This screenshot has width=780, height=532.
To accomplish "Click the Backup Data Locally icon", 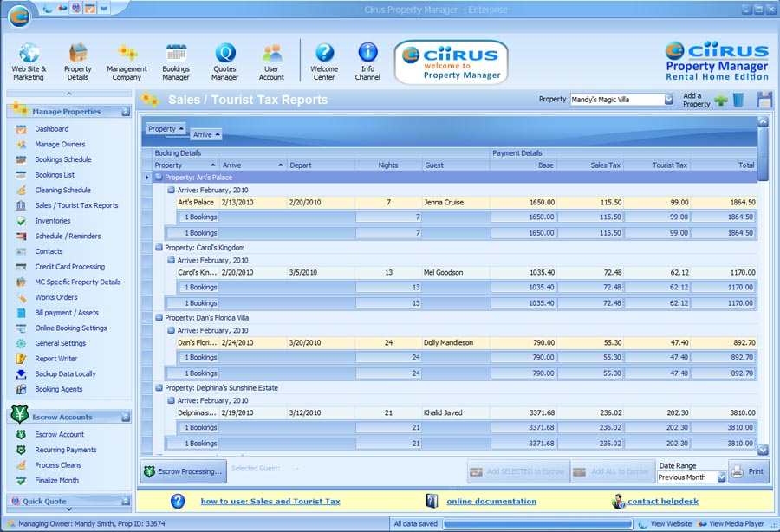I will click(x=21, y=374).
